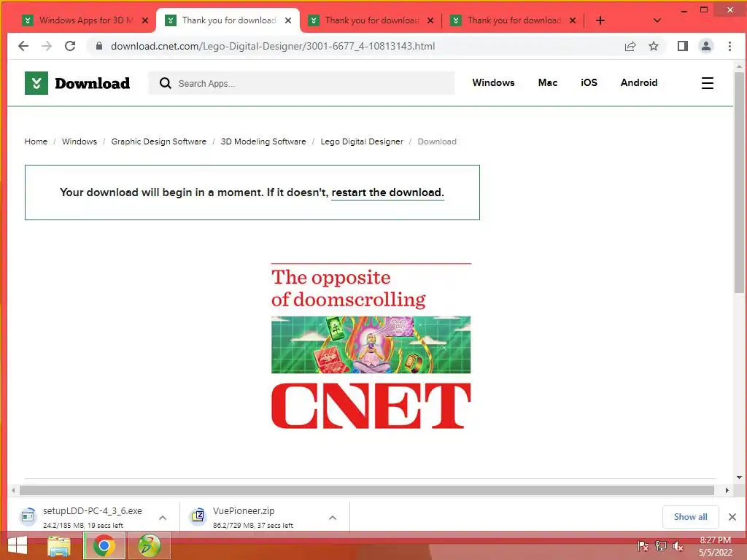Click restart the download link

388,192
